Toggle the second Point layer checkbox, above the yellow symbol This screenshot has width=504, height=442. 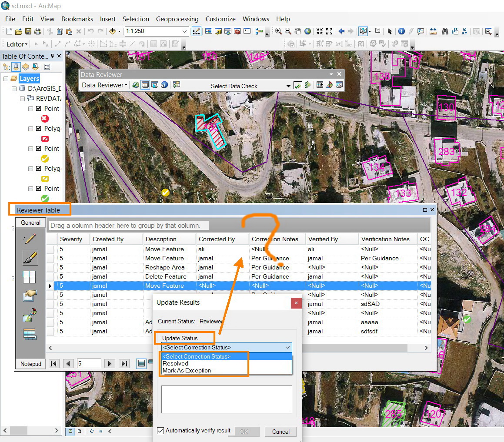pyautogui.click(x=39, y=149)
